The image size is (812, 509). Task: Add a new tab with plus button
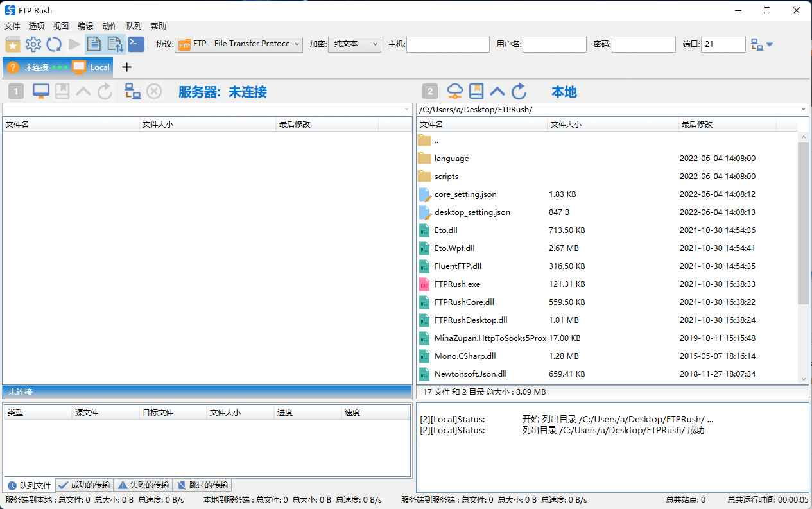(126, 67)
